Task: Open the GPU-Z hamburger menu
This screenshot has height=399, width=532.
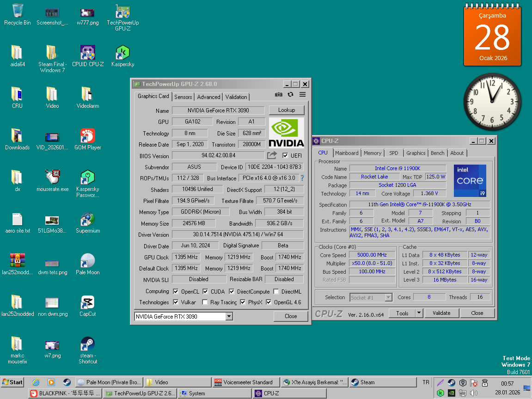Action: 303,95
